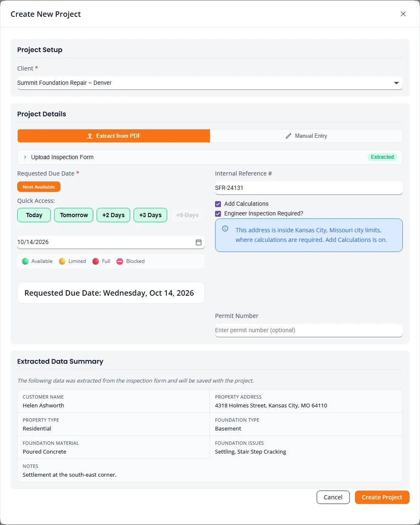
Task: Open the Client dropdown showing Summit Foundation Repair
Action: point(210,83)
